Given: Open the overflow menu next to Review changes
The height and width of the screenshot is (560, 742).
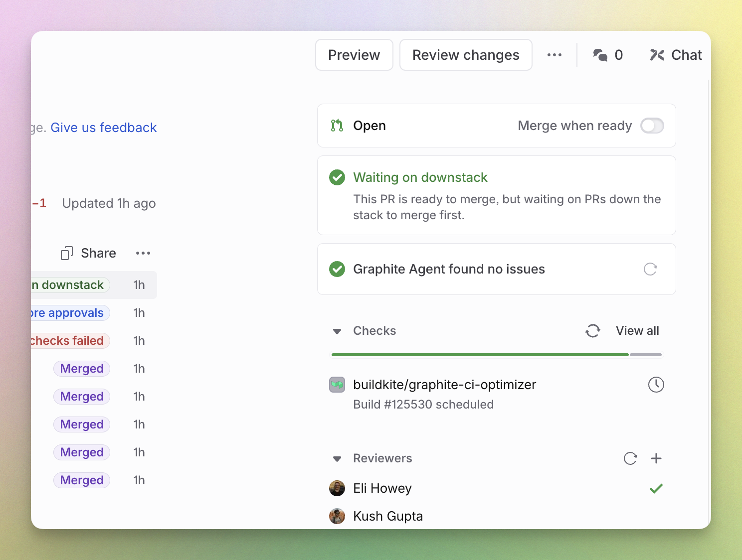Looking at the screenshot, I should coord(555,55).
